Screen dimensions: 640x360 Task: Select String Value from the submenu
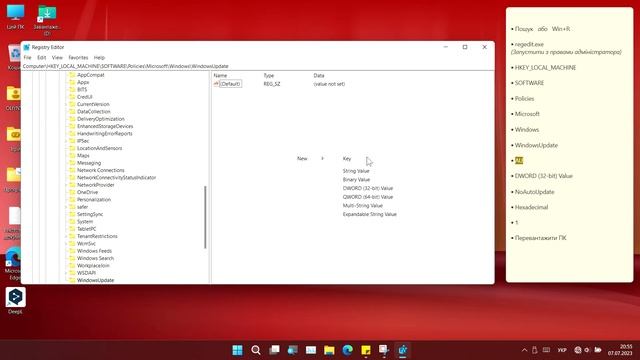click(x=356, y=171)
